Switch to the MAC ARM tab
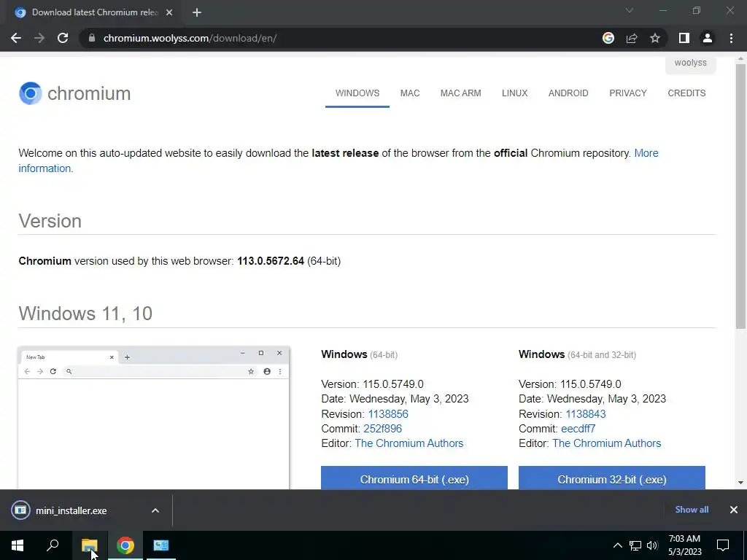 click(x=461, y=93)
